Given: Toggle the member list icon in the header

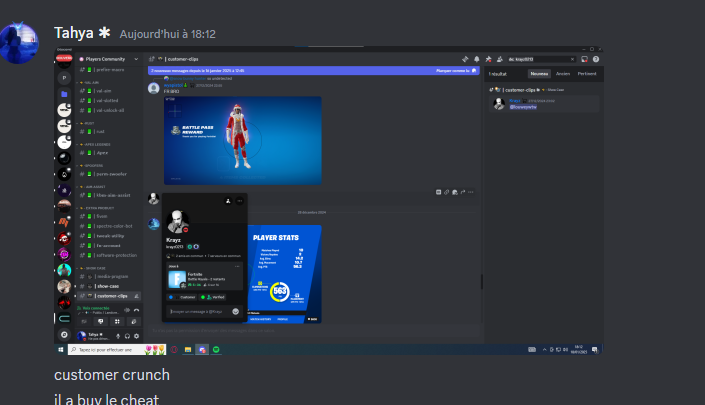Looking at the screenshot, I should (500, 59).
